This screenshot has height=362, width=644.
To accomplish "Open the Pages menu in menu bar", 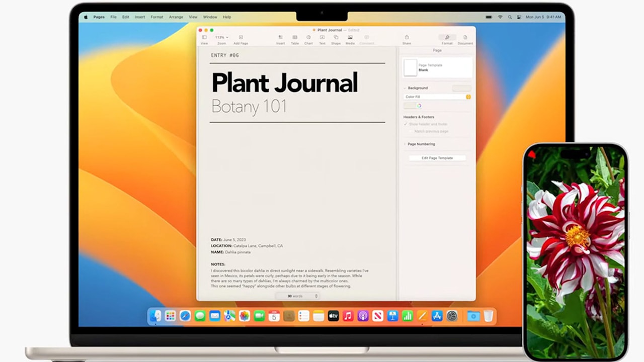I will pyautogui.click(x=99, y=17).
